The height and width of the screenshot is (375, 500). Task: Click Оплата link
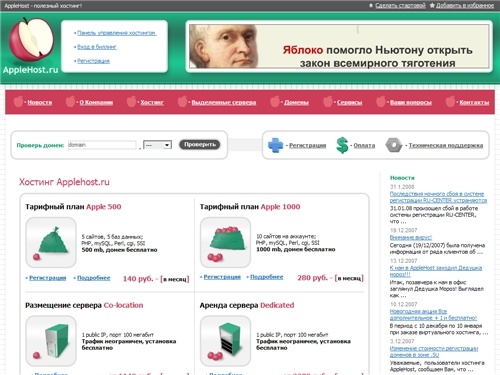coord(364,145)
